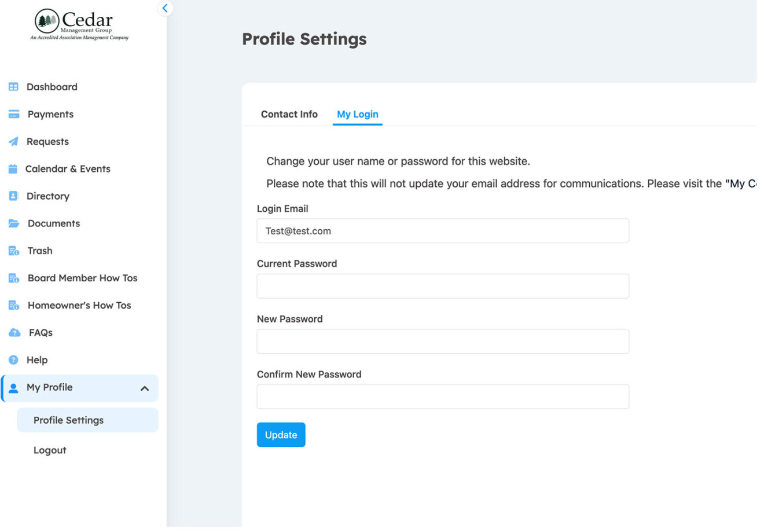
Task: Click into the Current Password field
Action: click(x=442, y=286)
